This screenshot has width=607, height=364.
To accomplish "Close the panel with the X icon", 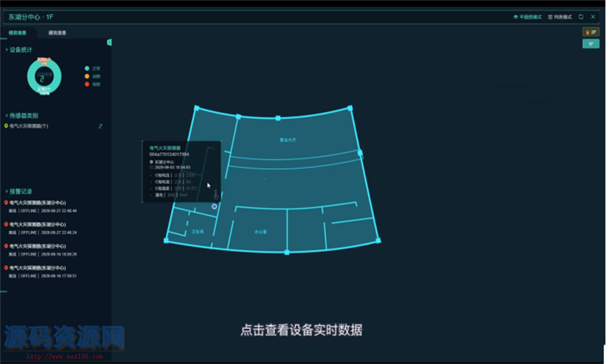I will click(593, 17).
